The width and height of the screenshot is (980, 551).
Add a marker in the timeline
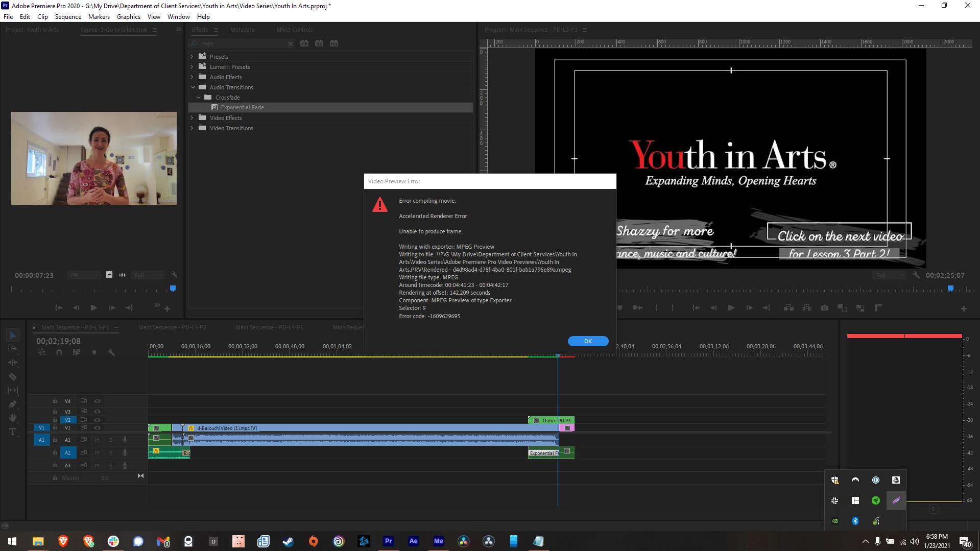coord(94,352)
